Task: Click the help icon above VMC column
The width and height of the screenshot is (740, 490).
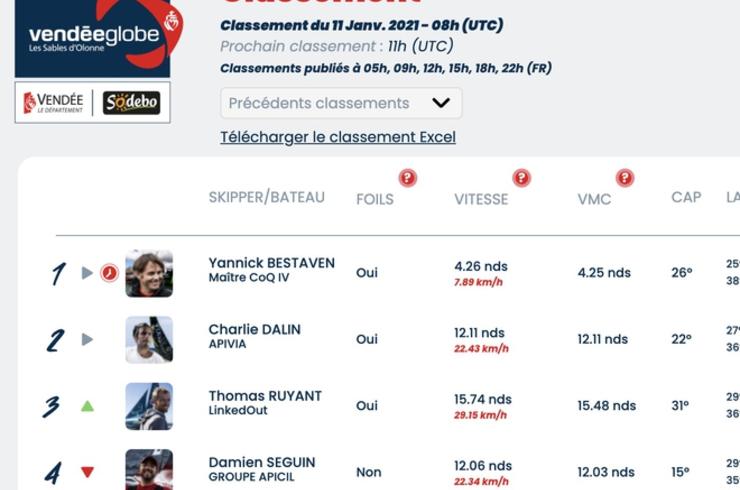Action: coord(625,178)
